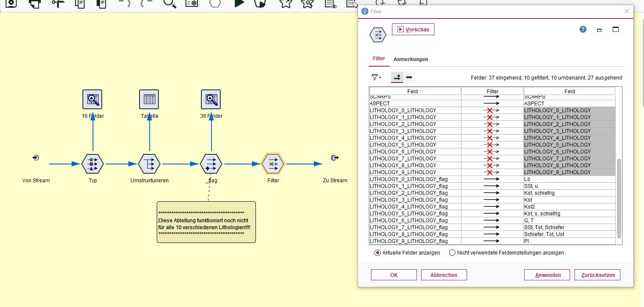Click the 'Kst, schiefrig' output field name cell
The width and height of the screenshot is (644, 307).
click(569, 193)
